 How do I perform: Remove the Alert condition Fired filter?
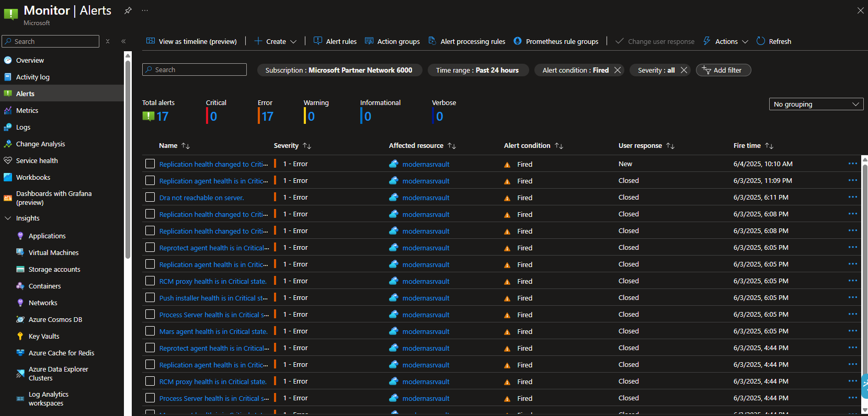click(618, 70)
